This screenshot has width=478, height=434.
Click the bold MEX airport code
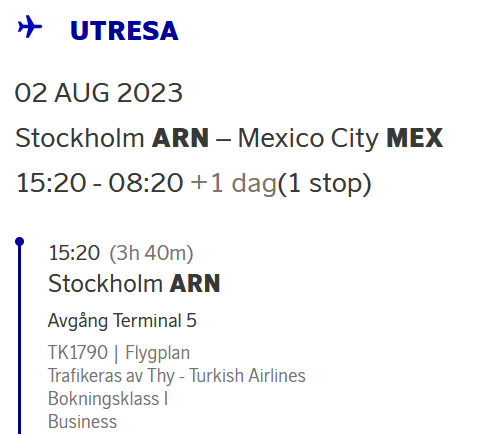tap(415, 138)
